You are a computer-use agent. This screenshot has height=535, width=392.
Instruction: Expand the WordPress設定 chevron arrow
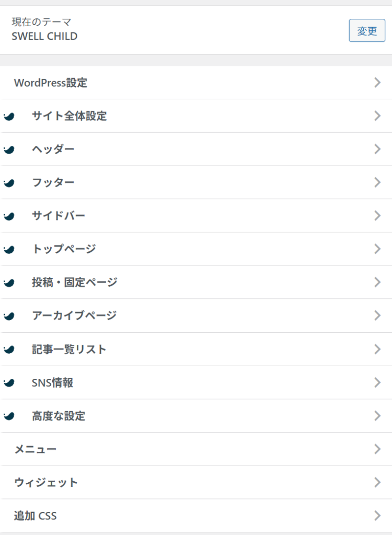(x=377, y=83)
